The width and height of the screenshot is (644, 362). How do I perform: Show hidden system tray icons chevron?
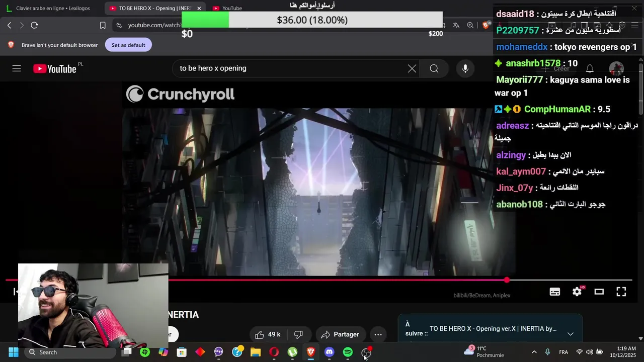click(534, 352)
